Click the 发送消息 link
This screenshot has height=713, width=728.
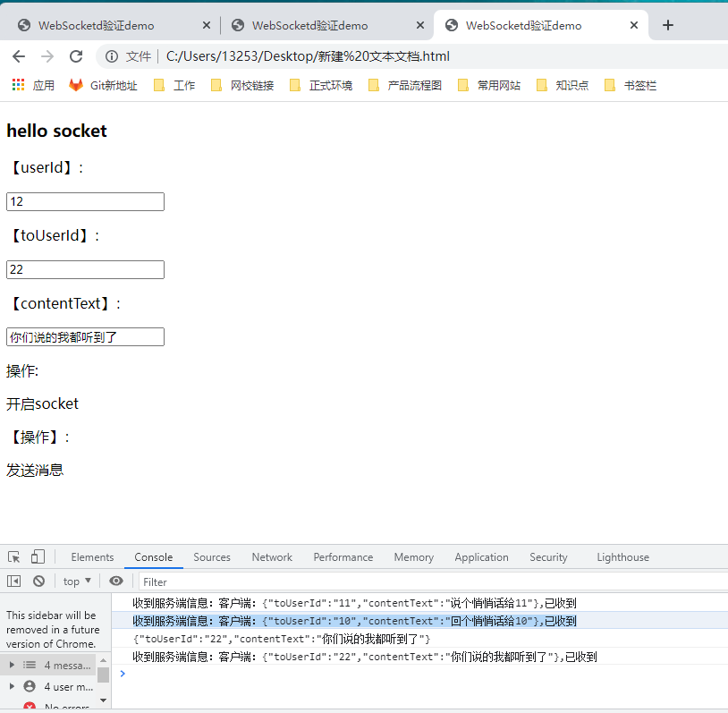pos(35,470)
